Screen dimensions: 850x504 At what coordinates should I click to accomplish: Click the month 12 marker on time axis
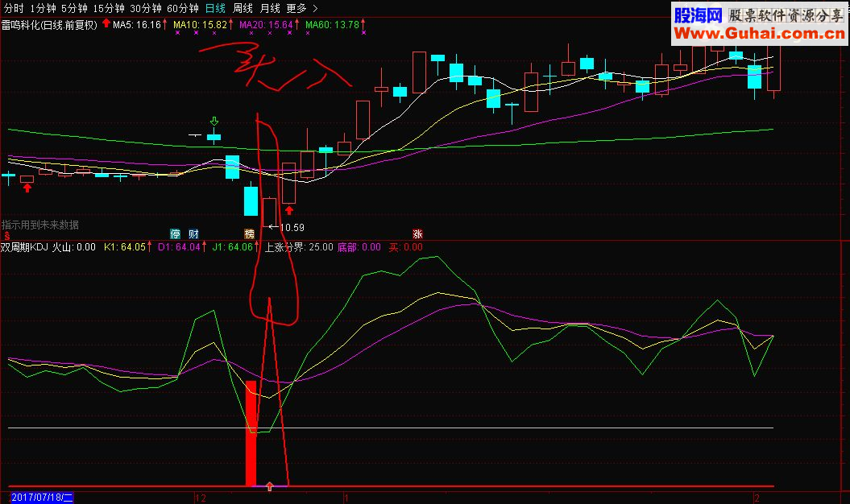(201, 498)
